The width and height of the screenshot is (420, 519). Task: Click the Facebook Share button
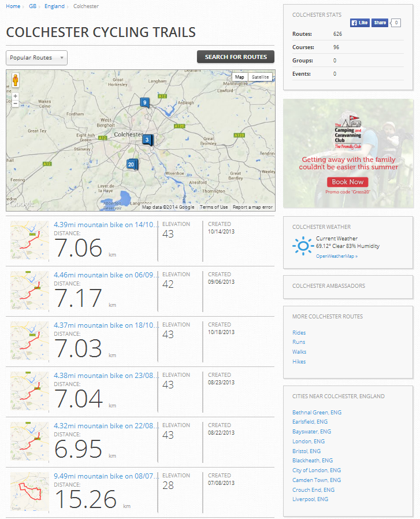(x=380, y=23)
